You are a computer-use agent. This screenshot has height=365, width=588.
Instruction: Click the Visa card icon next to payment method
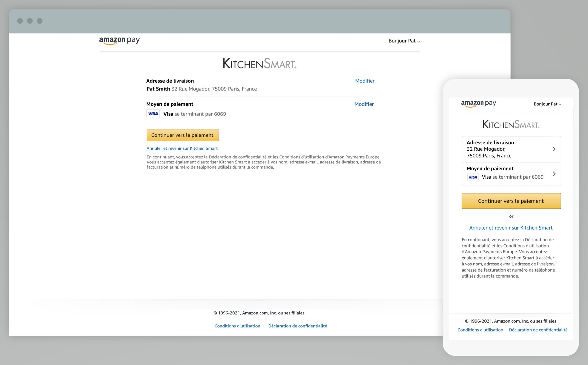click(153, 113)
